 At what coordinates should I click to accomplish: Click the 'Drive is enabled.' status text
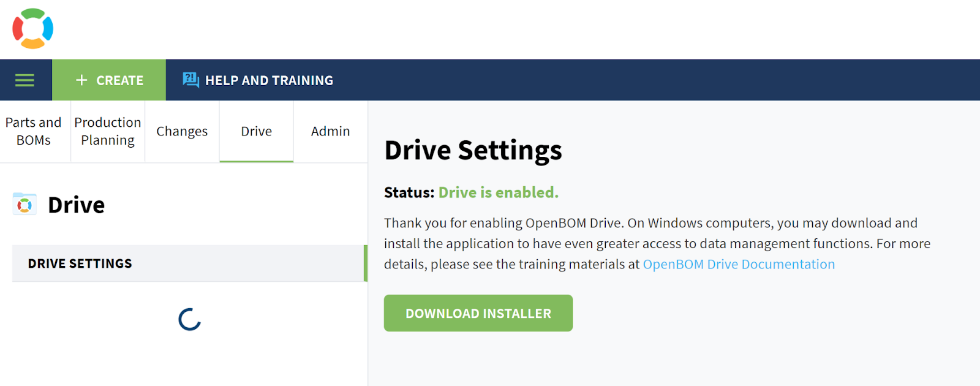coord(499,192)
